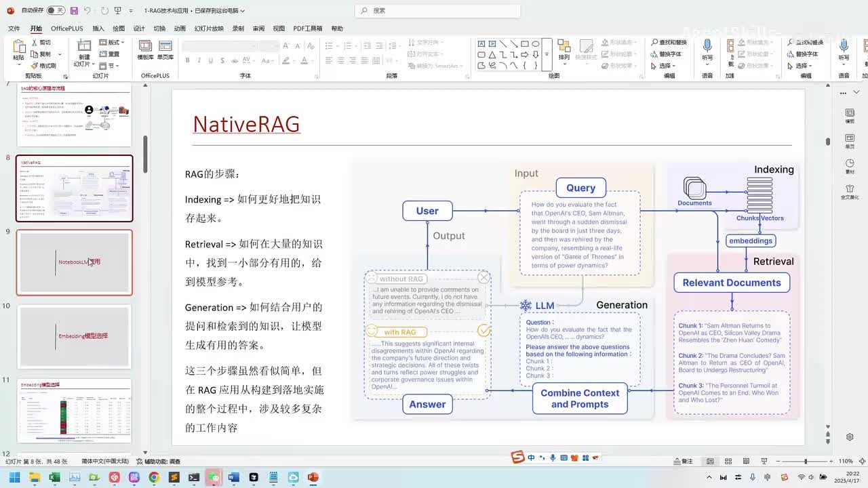Click the zoom in plus button
Image resolution: width=868 pixels, height=488 pixels.
tap(832, 461)
